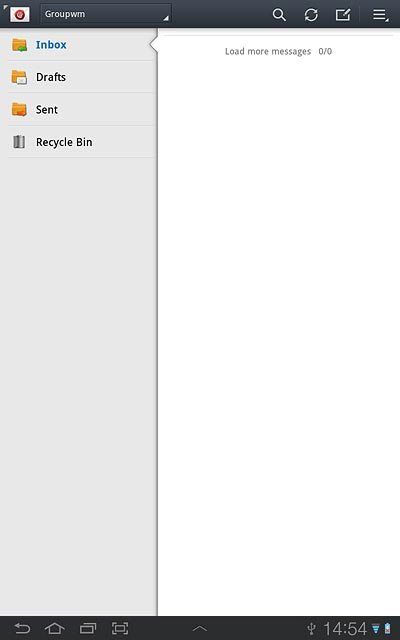This screenshot has width=400, height=640.
Task: Open the Sent folder
Action: pos(79,109)
